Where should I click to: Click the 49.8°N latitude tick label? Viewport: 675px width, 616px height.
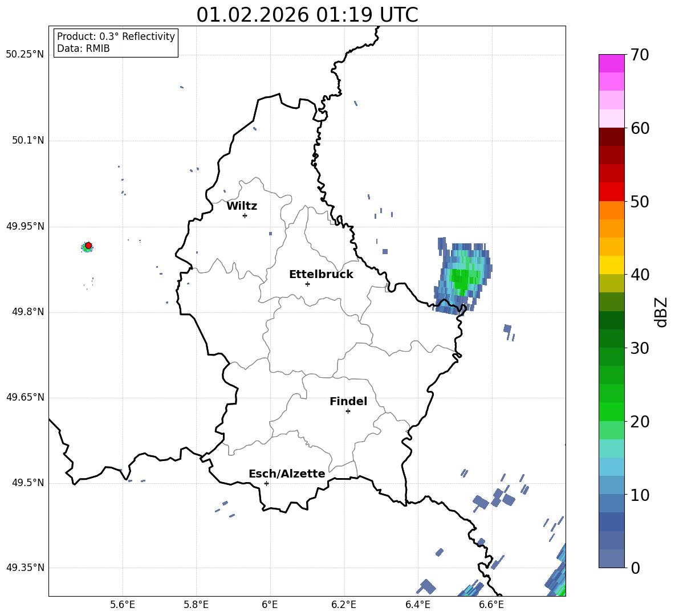coord(28,312)
